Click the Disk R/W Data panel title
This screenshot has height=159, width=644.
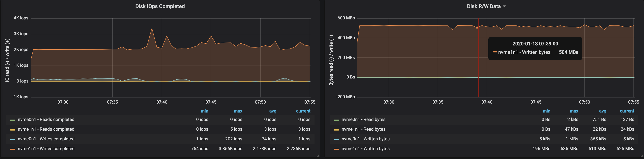(x=484, y=6)
